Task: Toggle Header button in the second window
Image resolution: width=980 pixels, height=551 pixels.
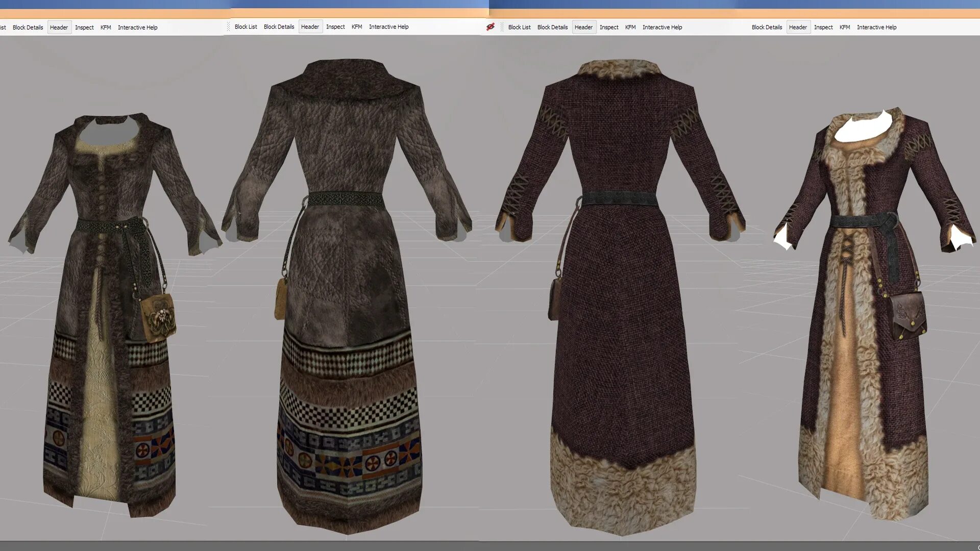Action: tap(310, 27)
